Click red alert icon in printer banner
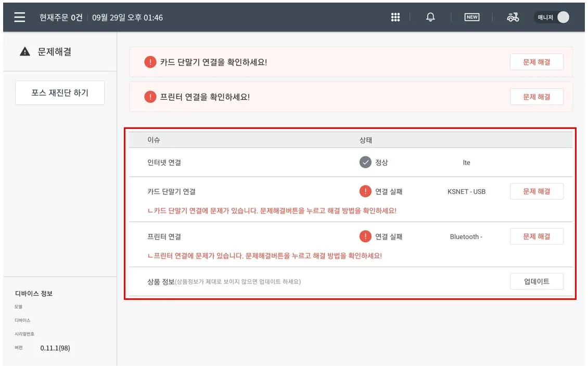The width and height of the screenshot is (588, 369). (x=150, y=97)
